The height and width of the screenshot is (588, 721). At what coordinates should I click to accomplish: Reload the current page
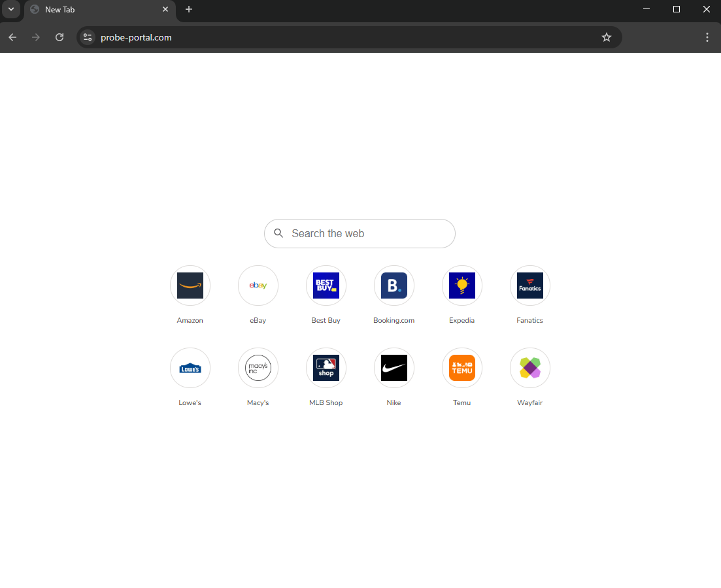click(x=59, y=37)
